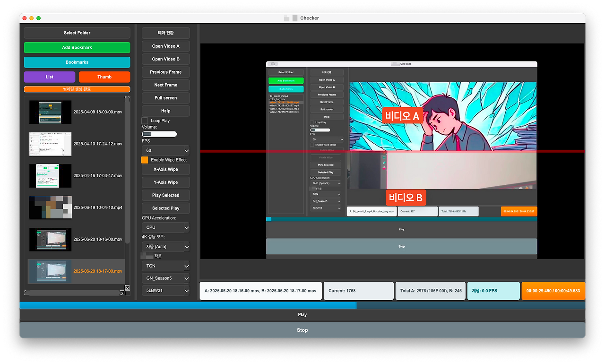The image size is (605, 364).
Task: Click the Select Folder button
Action: [77, 33]
